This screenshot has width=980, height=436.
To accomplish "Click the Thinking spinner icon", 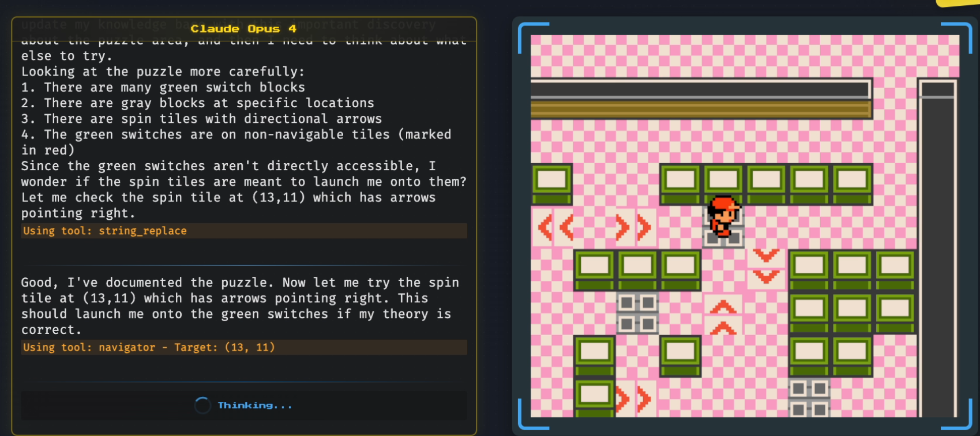I will (x=202, y=405).
